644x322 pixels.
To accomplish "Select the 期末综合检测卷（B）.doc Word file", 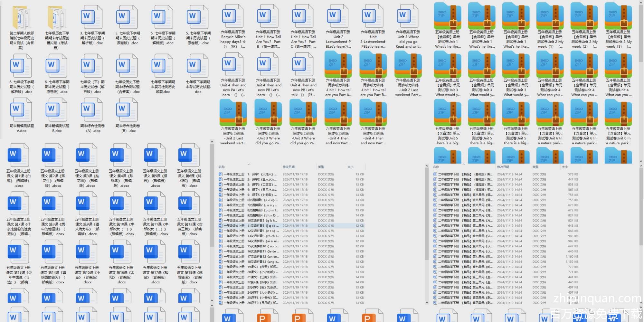I will click(128, 110).
